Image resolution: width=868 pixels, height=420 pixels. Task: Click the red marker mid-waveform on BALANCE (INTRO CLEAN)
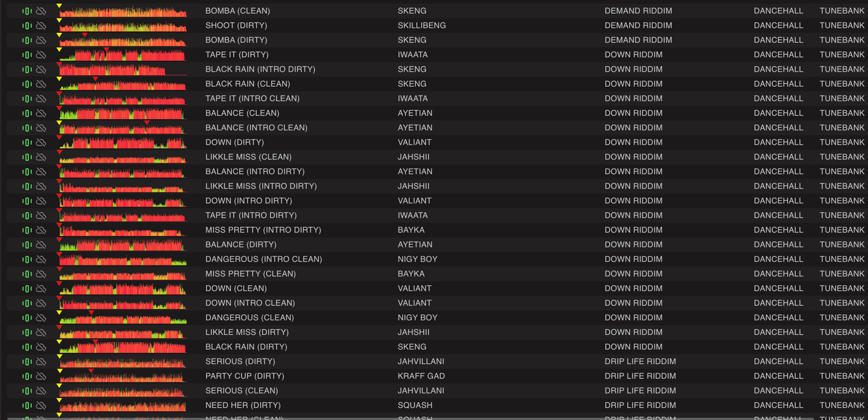[x=147, y=123]
